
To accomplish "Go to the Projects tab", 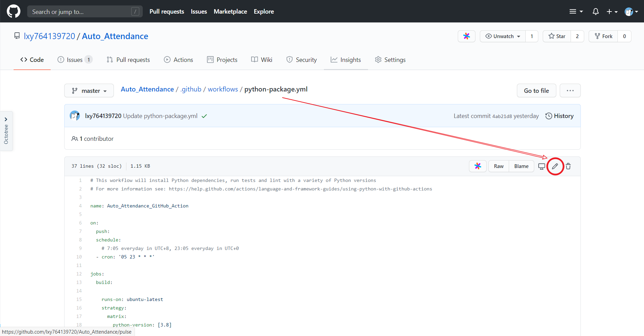I will pyautogui.click(x=222, y=60).
